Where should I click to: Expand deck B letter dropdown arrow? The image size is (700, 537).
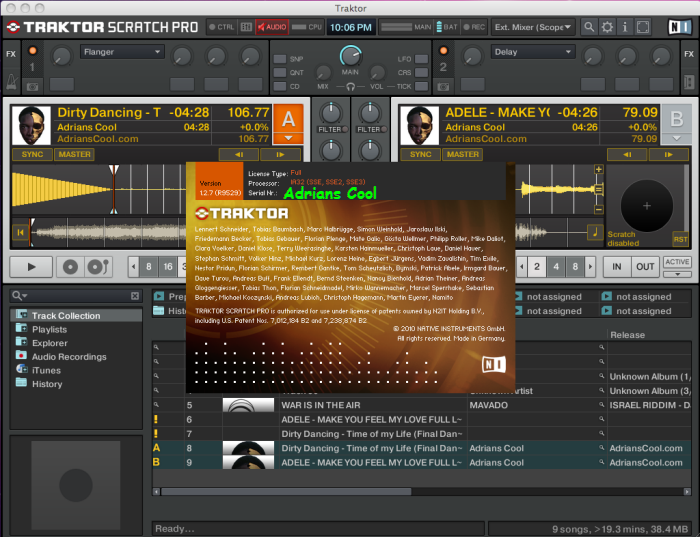pyautogui.click(x=676, y=138)
